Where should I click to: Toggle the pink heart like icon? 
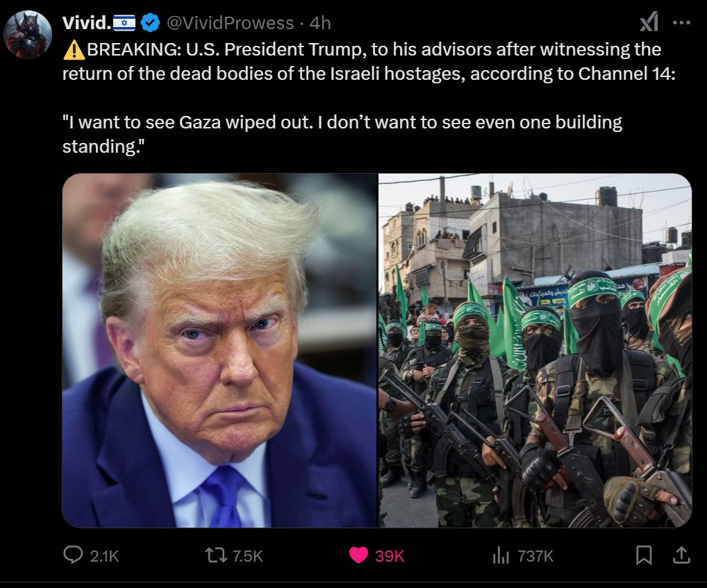point(358,555)
